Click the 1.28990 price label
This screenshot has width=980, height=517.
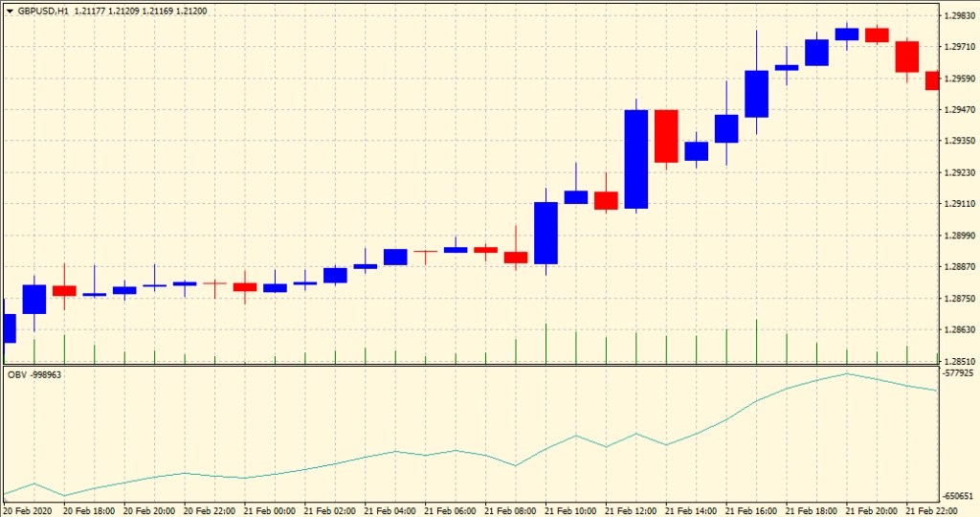(959, 236)
